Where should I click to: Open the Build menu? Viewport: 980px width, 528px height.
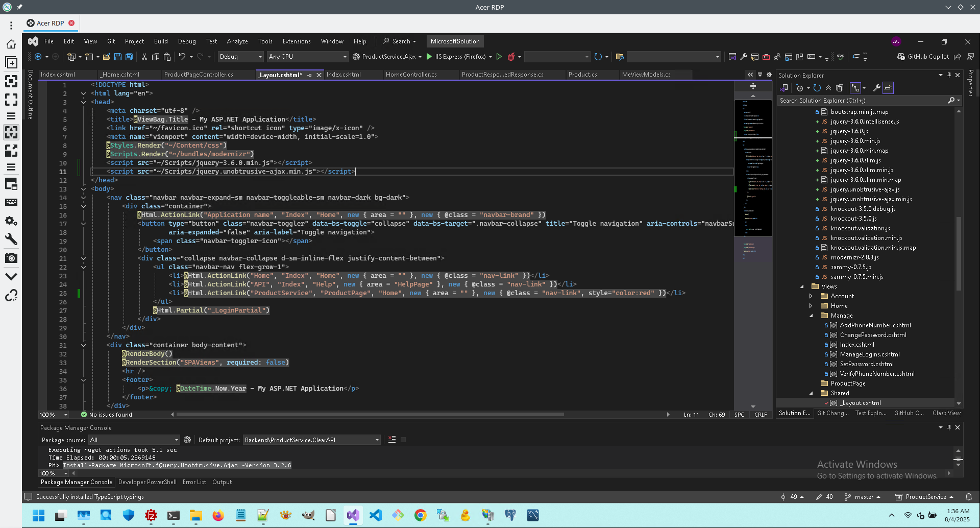161,41
